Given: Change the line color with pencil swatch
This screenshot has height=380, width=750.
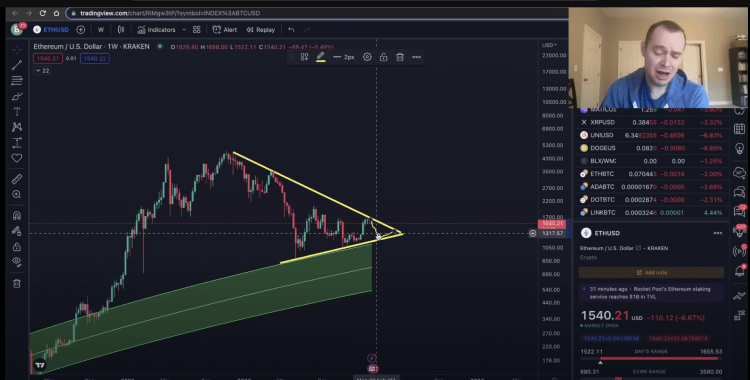Looking at the screenshot, I should (321, 57).
